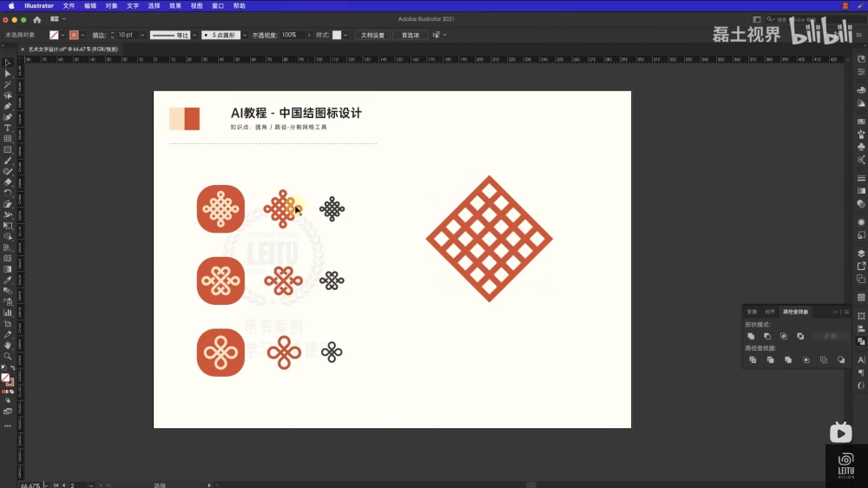The width and height of the screenshot is (868, 488).
Task: Select the Rotate tool
Action: [x=8, y=194]
